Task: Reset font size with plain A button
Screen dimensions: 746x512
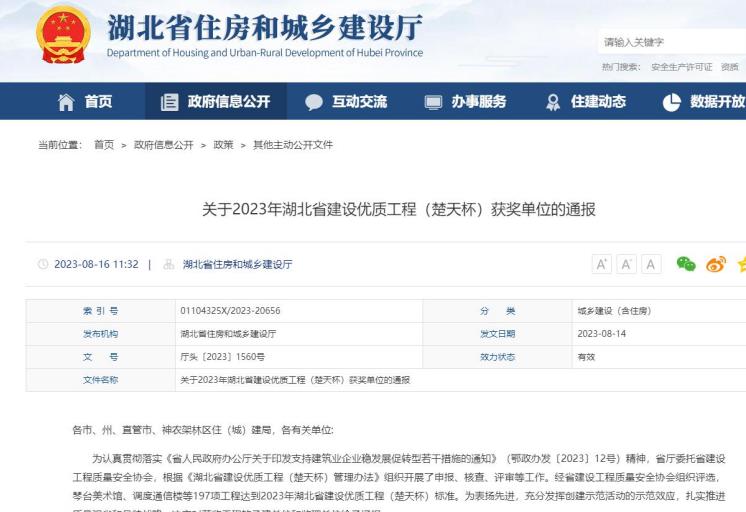Action: pyautogui.click(x=651, y=264)
